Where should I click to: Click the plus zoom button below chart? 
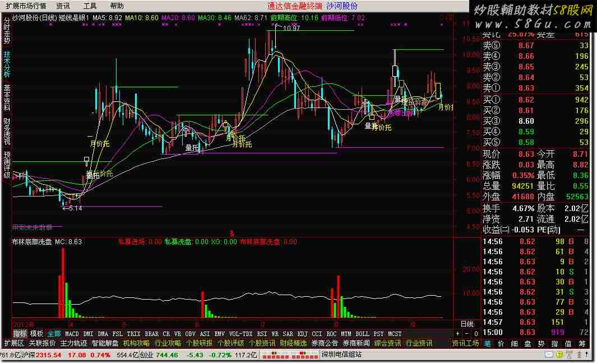[457, 334]
